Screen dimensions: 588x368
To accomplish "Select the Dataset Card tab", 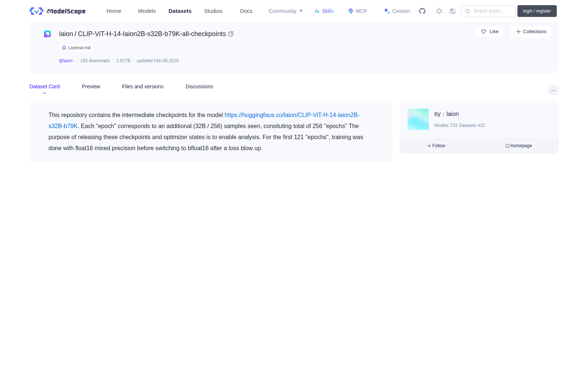I will (x=44, y=86).
